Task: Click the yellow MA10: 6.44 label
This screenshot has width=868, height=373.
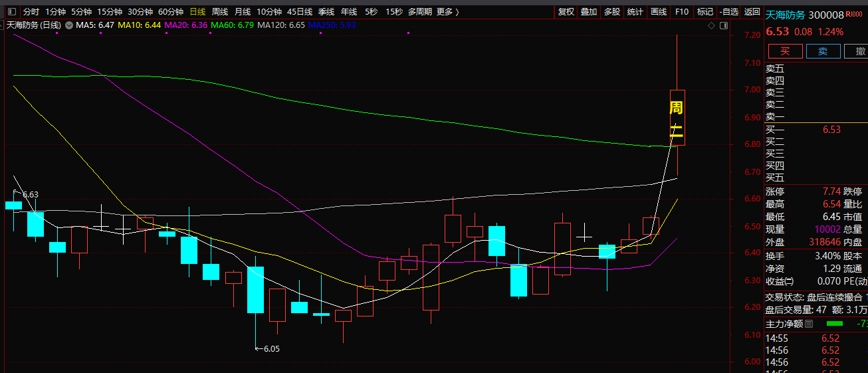Action: (x=140, y=25)
